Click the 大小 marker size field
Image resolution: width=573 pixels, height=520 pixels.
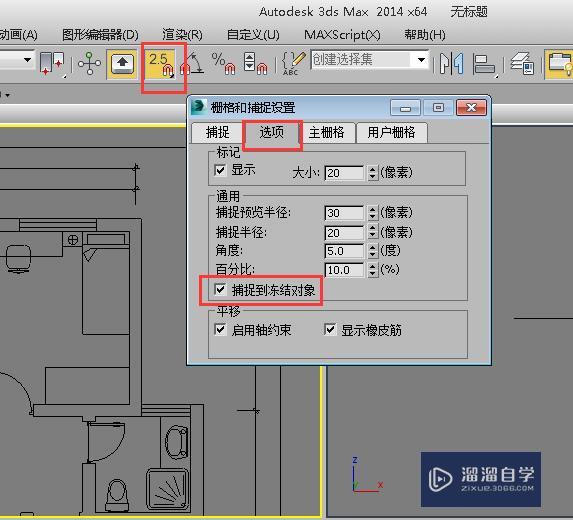tap(344, 173)
